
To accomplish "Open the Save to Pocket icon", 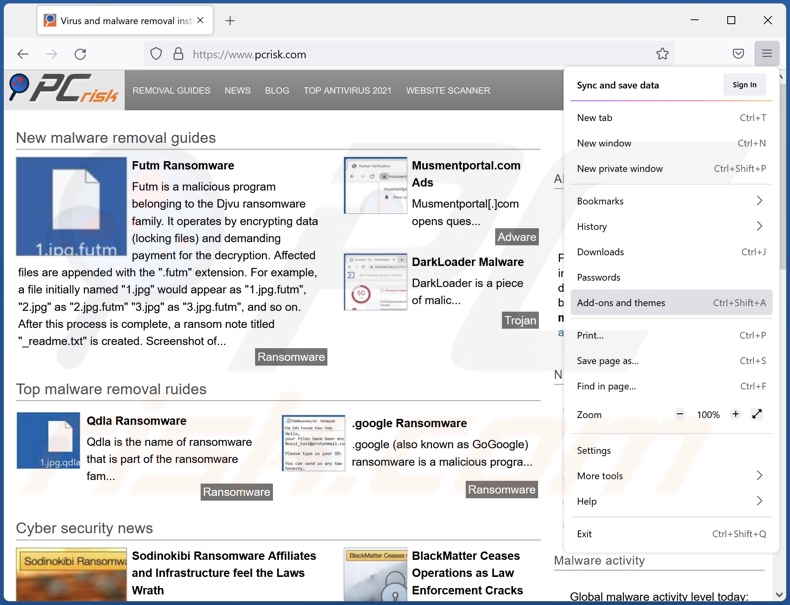I will 738,54.
